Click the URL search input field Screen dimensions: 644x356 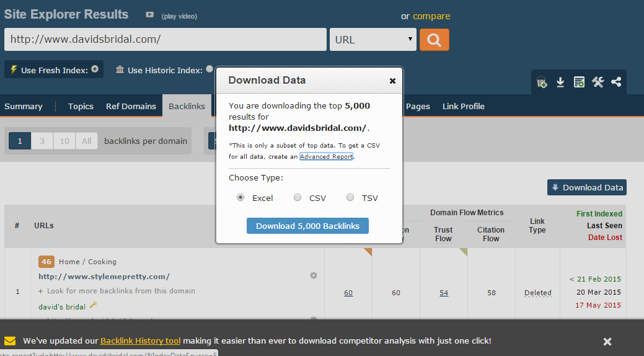165,40
